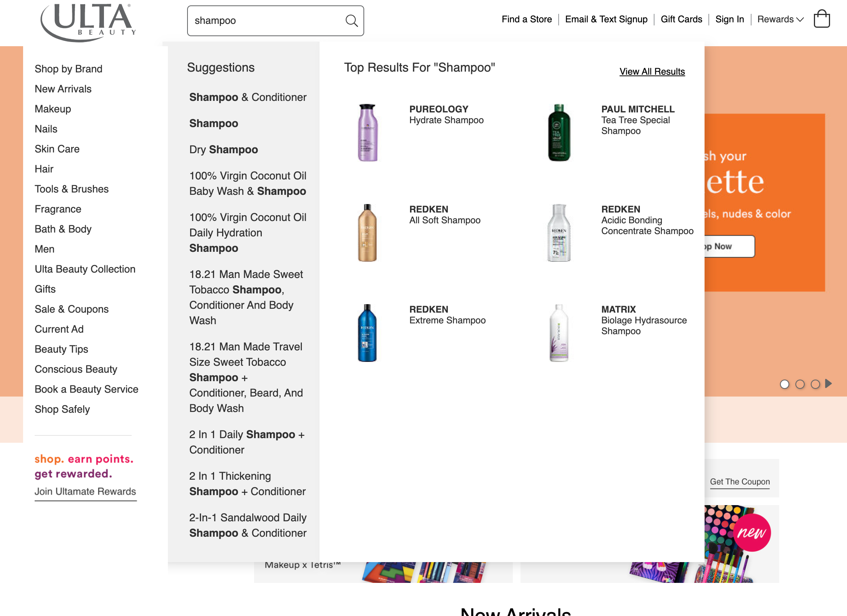Open the shopping bag cart
The height and width of the screenshot is (616, 847).
click(x=822, y=19)
